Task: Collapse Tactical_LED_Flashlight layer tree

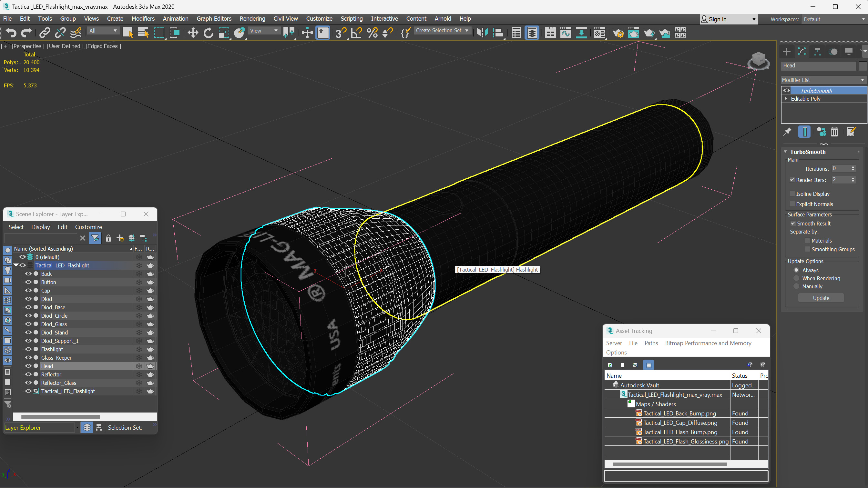Action: coord(16,265)
